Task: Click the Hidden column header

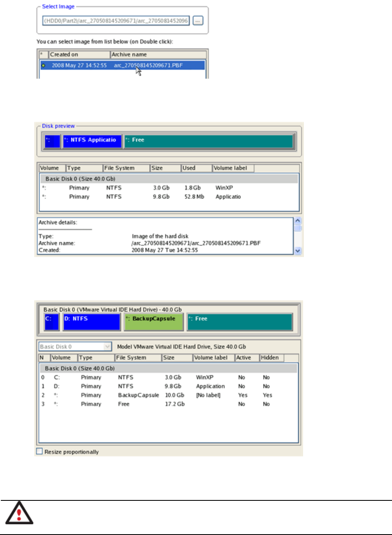Action: tap(272, 358)
